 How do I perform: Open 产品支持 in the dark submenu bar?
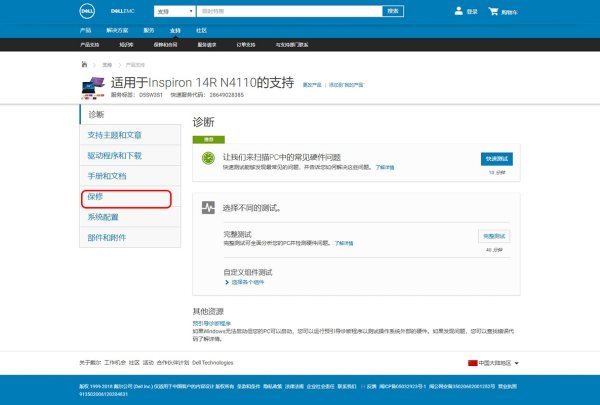point(90,45)
